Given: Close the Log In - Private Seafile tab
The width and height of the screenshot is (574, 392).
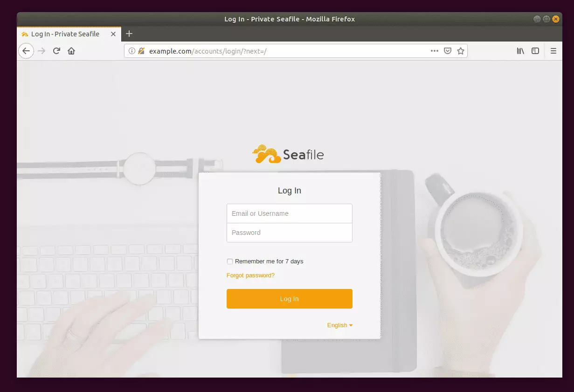Looking at the screenshot, I should pos(113,34).
